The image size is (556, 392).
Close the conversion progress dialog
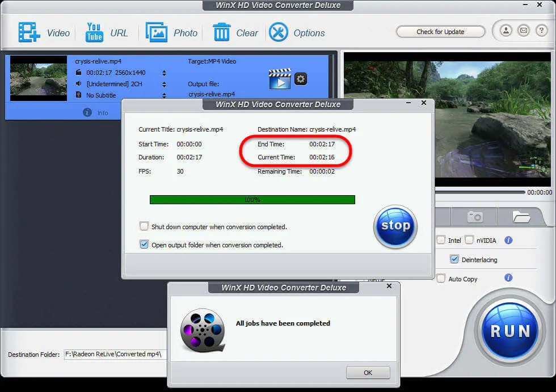tap(423, 103)
